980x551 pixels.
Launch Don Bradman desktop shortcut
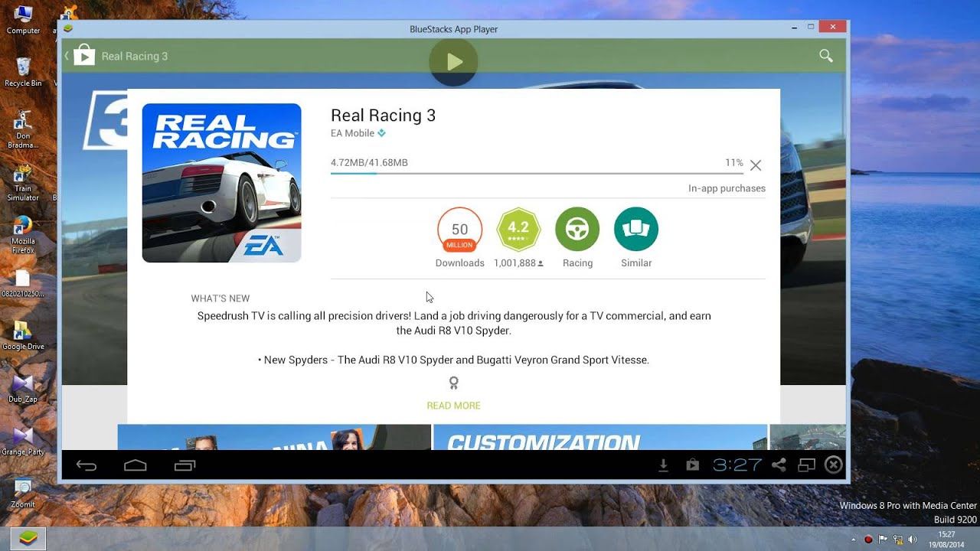(23, 129)
